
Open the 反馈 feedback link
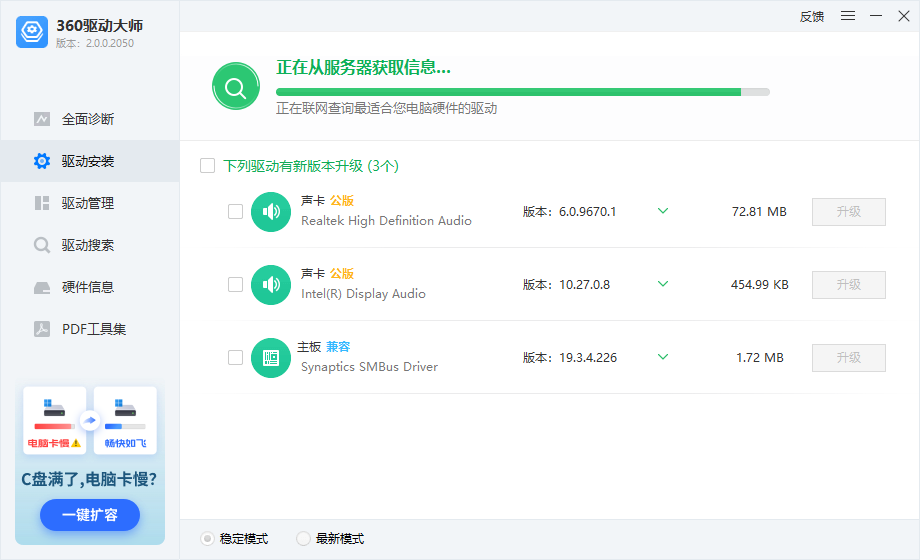click(x=811, y=16)
